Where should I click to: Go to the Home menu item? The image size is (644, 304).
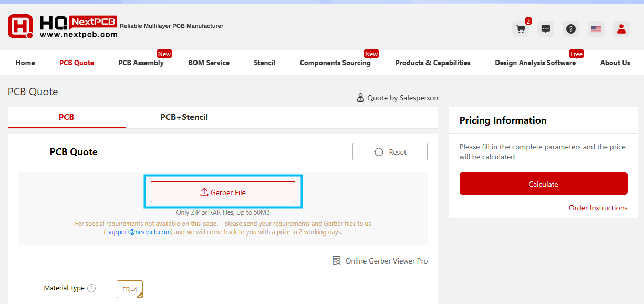pyautogui.click(x=25, y=63)
